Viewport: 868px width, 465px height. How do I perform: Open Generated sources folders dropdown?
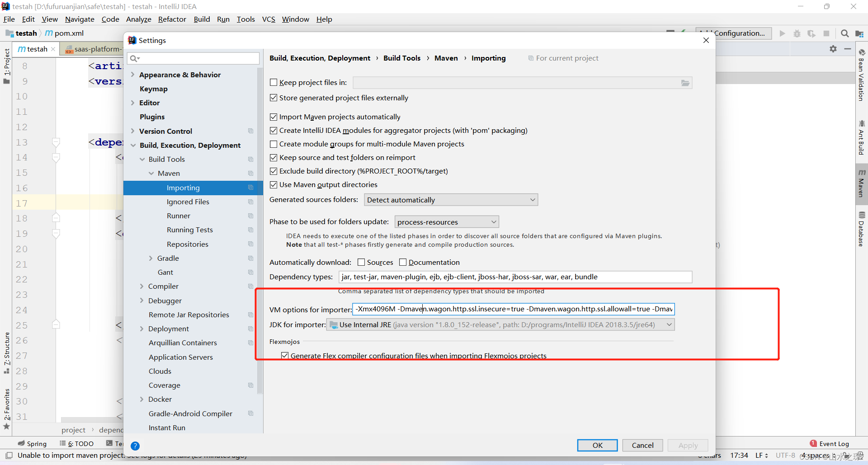click(451, 200)
